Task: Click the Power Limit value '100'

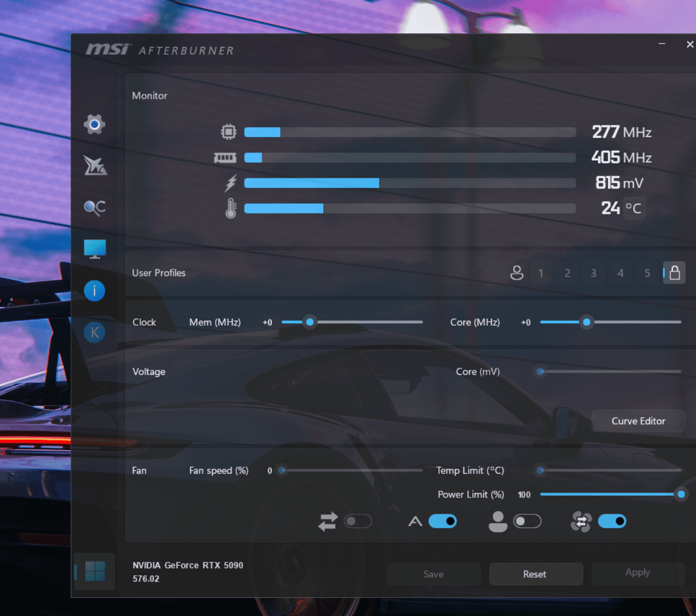Action: [x=524, y=495]
